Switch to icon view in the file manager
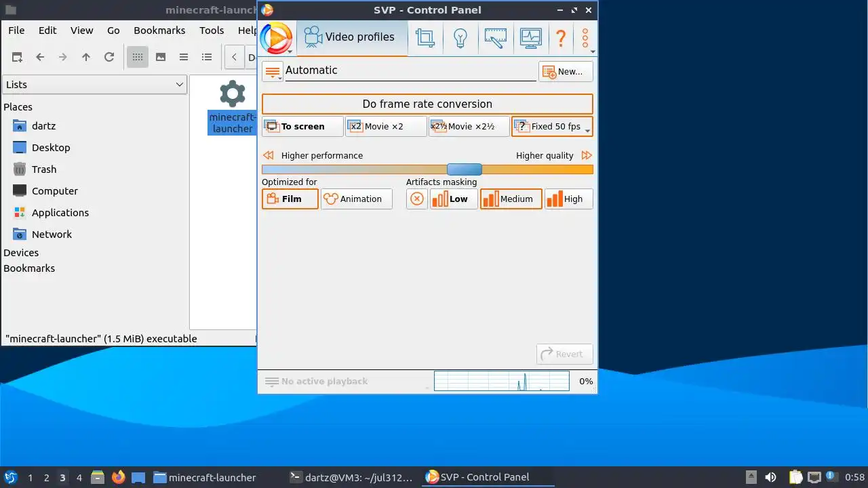 pyautogui.click(x=138, y=57)
